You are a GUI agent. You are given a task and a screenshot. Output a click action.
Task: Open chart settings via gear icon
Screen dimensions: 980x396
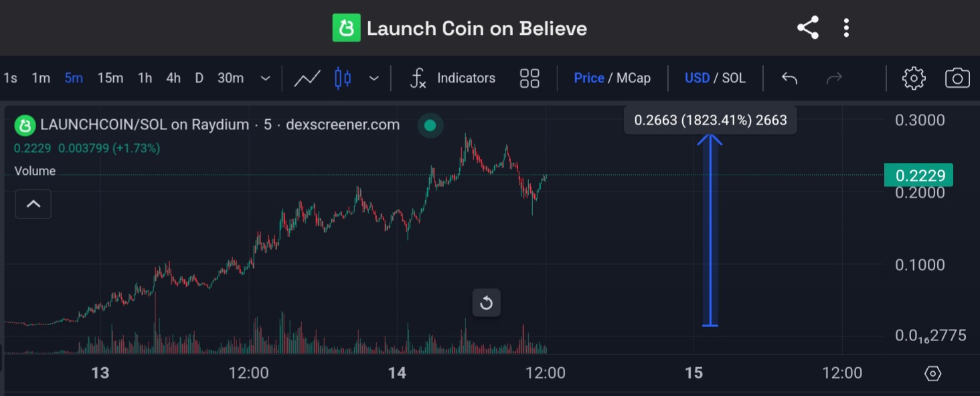(x=914, y=78)
